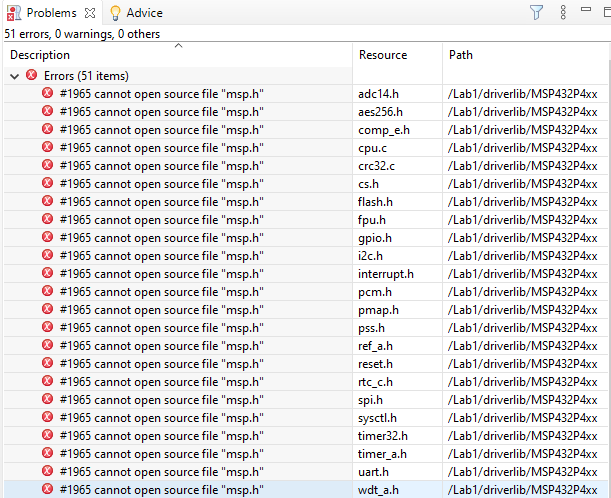Click the Problems view tab icon

[13, 13]
